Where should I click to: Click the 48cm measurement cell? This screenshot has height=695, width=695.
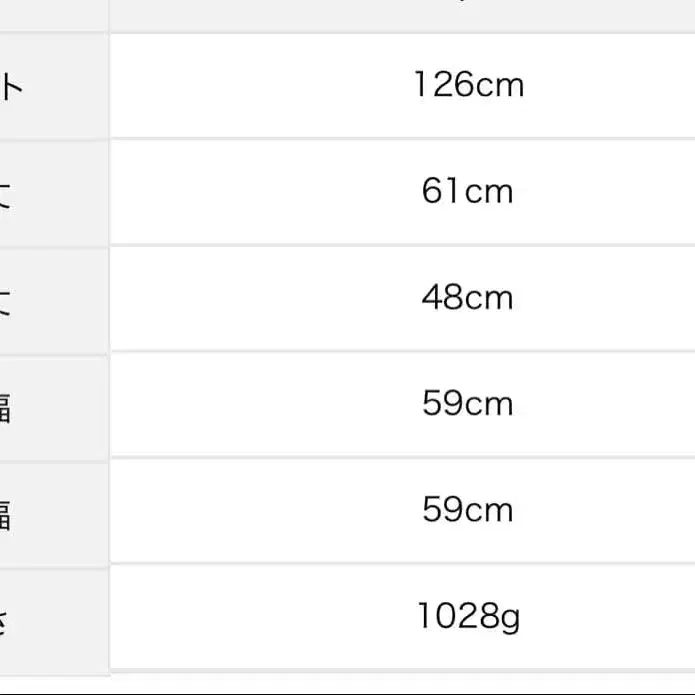[x=467, y=298]
